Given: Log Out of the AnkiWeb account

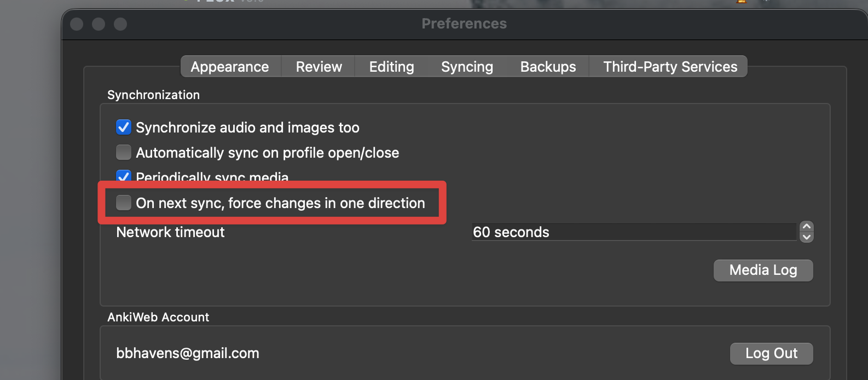Looking at the screenshot, I should click(x=771, y=353).
